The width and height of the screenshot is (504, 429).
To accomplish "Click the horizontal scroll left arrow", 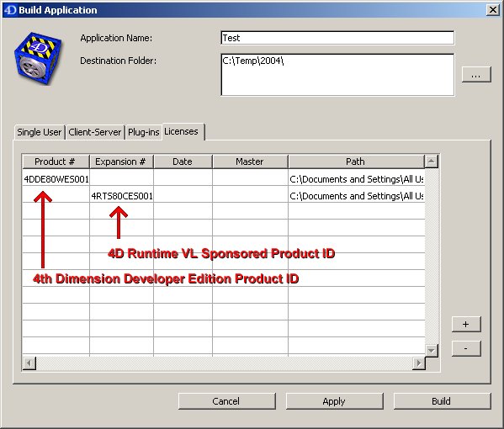I will point(29,363).
